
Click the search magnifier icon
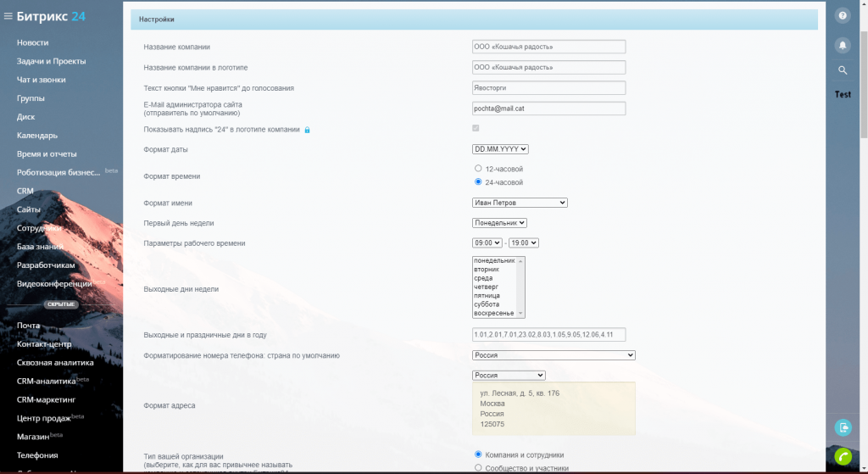[x=843, y=70]
